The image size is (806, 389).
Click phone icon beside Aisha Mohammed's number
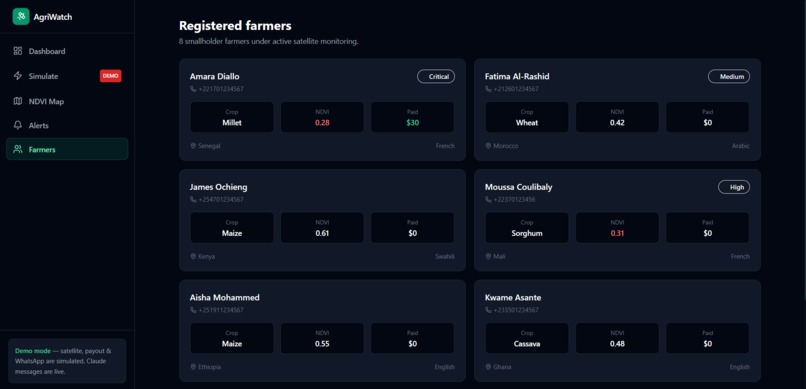coord(193,310)
